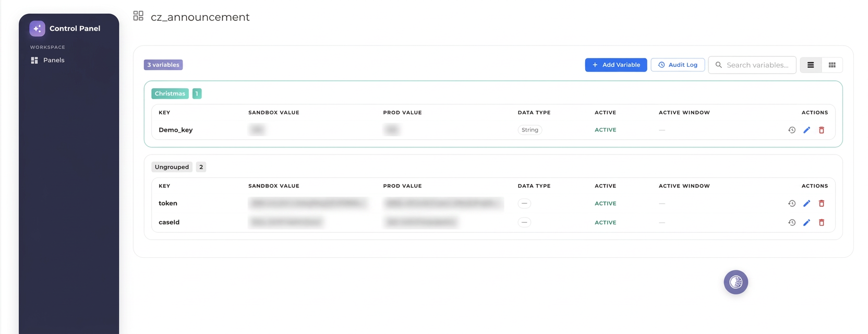Open the Audit Log
The width and height of the screenshot is (868, 334).
[x=678, y=65]
